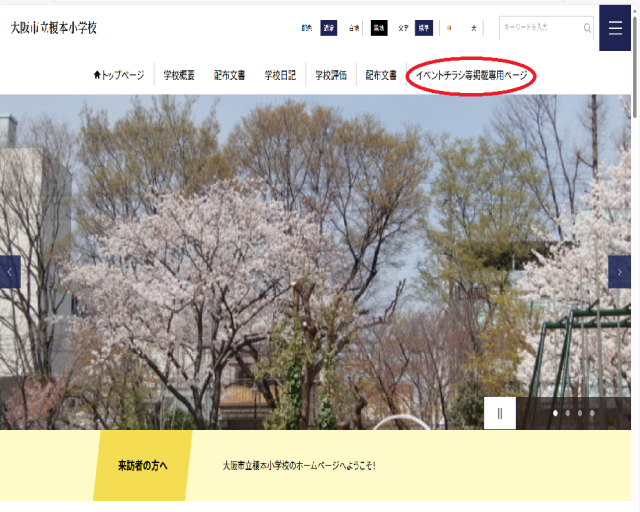Open the 学校日記 menu item
The image size is (640, 512).
click(x=280, y=75)
